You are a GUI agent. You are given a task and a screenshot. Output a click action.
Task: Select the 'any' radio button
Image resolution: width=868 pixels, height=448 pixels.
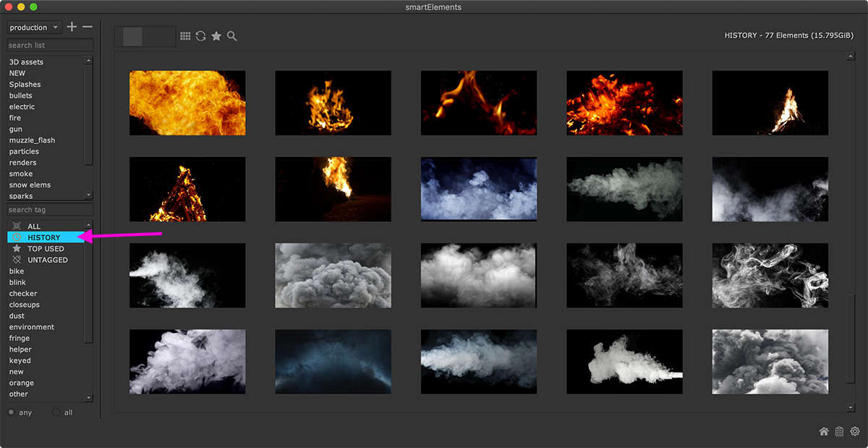(12, 413)
